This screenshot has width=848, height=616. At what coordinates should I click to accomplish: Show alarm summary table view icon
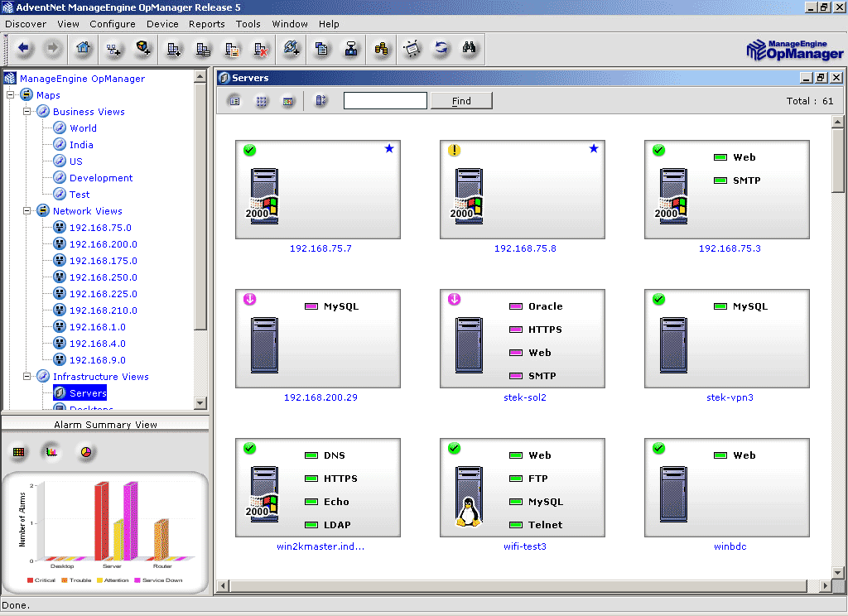pos(18,452)
